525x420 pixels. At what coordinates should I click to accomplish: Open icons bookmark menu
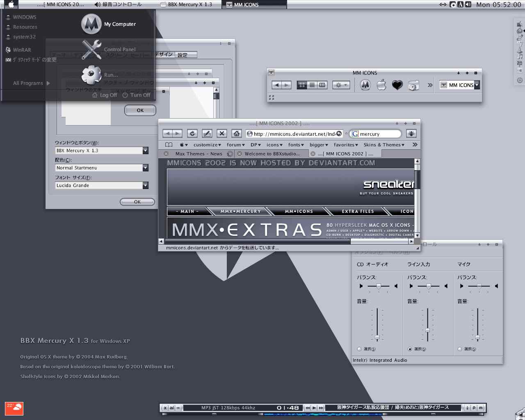click(274, 145)
